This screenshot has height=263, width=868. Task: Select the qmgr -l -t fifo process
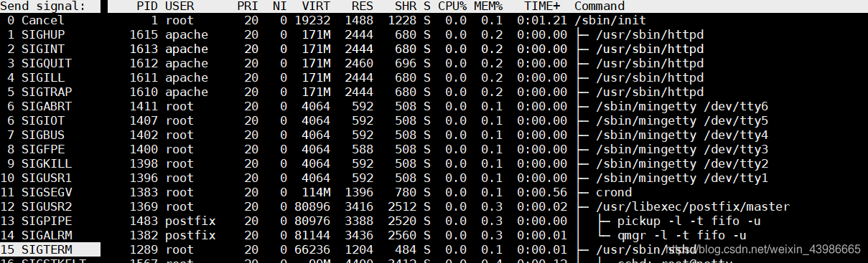point(487,235)
